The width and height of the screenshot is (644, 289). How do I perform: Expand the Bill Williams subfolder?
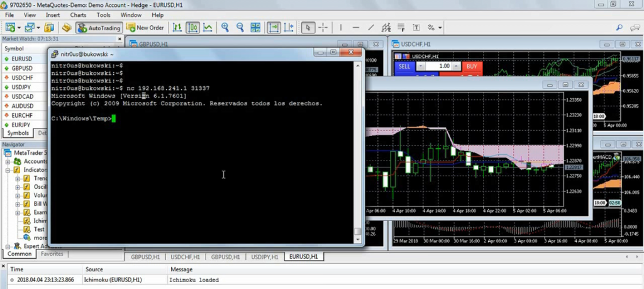point(18,204)
